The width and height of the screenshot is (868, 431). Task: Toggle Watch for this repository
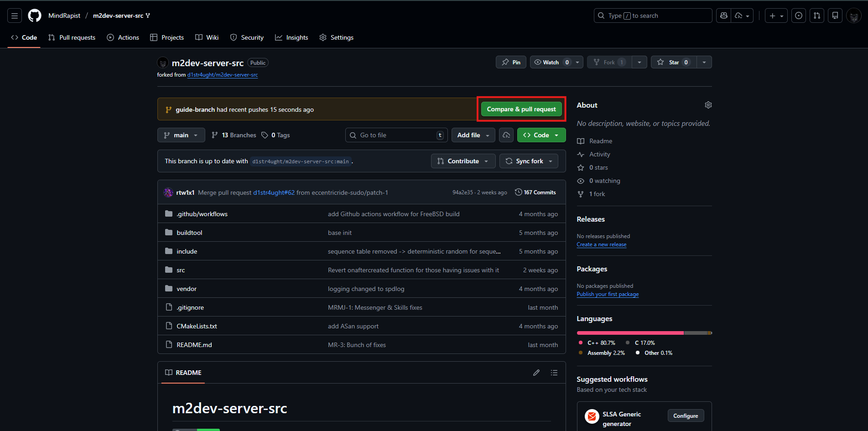coord(551,62)
